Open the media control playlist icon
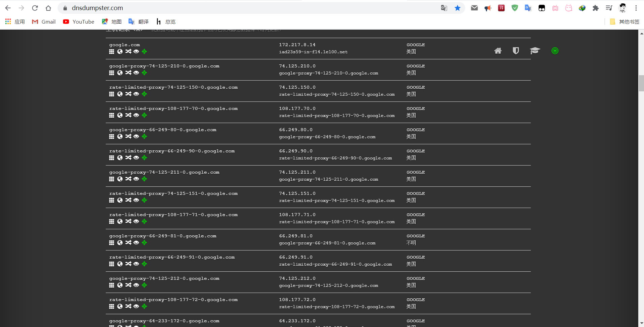The image size is (644, 327). tap(609, 8)
